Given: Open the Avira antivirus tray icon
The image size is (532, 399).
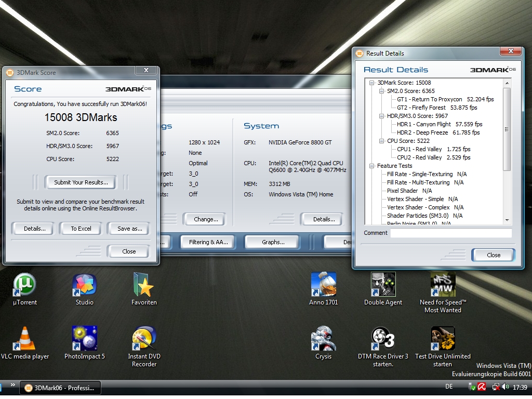Looking at the screenshot, I should [x=482, y=387].
